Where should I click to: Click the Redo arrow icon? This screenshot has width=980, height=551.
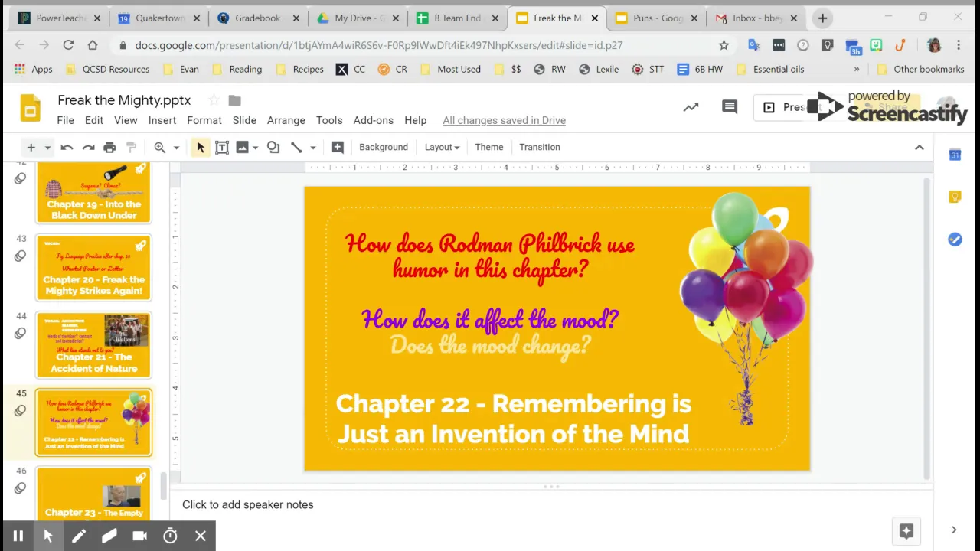tap(88, 147)
